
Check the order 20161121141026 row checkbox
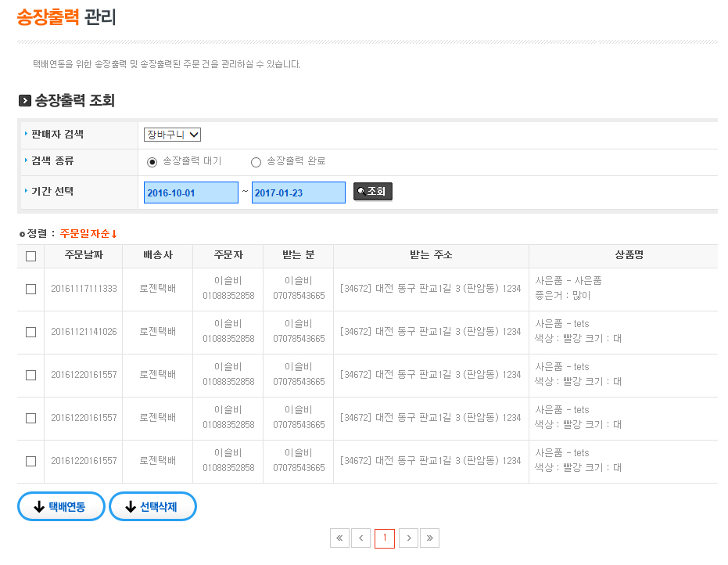30,332
